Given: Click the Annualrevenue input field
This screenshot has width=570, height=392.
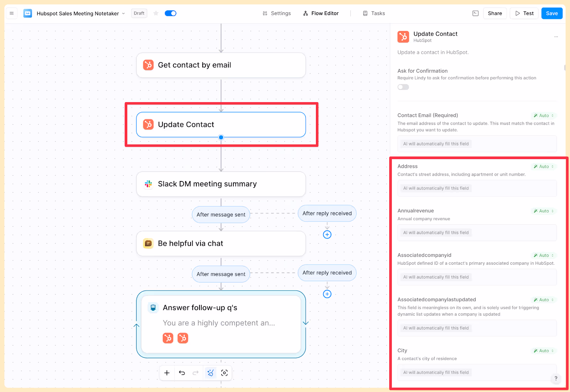Looking at the screenshot, I should pos(477,233).
